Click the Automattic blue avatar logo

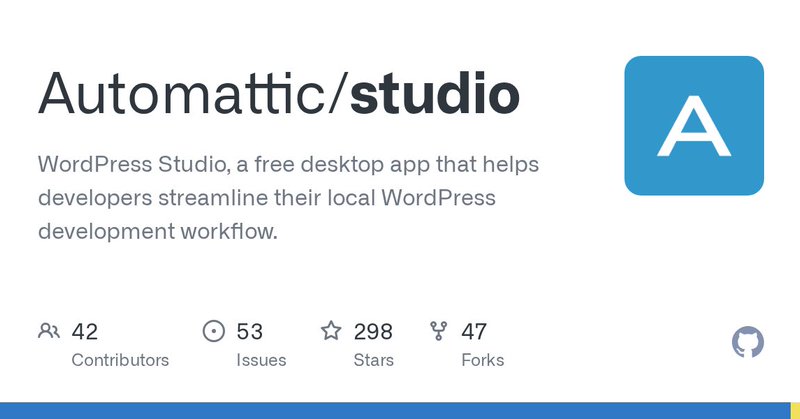point(694,126)
